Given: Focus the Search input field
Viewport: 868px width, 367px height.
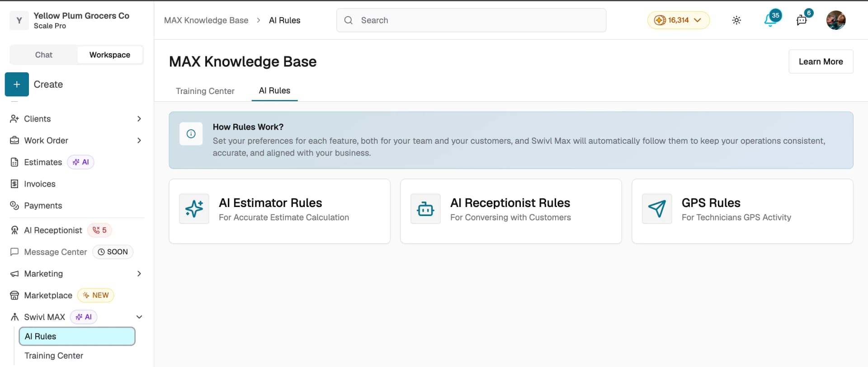Looking at the screenshot, I should coord(471,20).
